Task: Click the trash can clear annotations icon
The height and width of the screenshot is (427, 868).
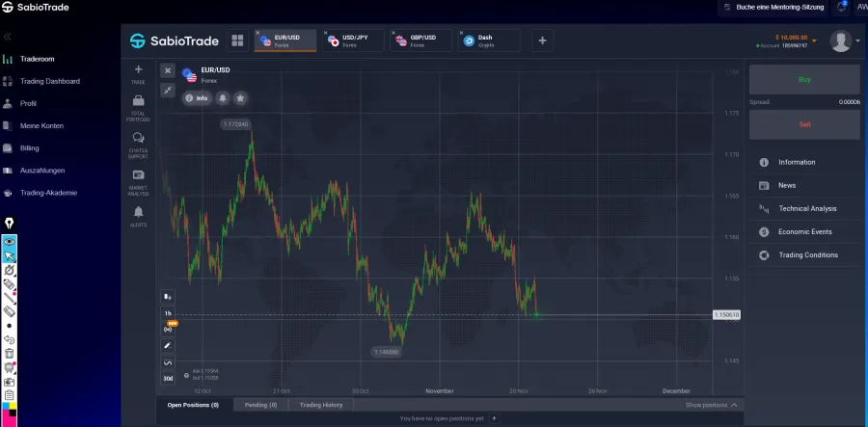Action: [x=10, y=354]
